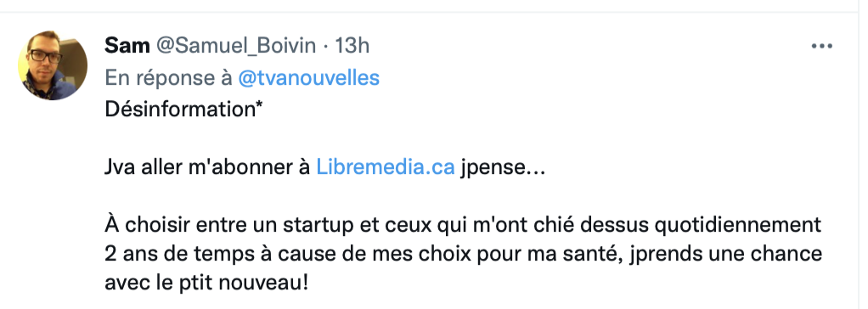Open the Libremedia.ca hyperlink
This screenshot has height=309, width=868.
pyautogui.click(x=386, y=166)
